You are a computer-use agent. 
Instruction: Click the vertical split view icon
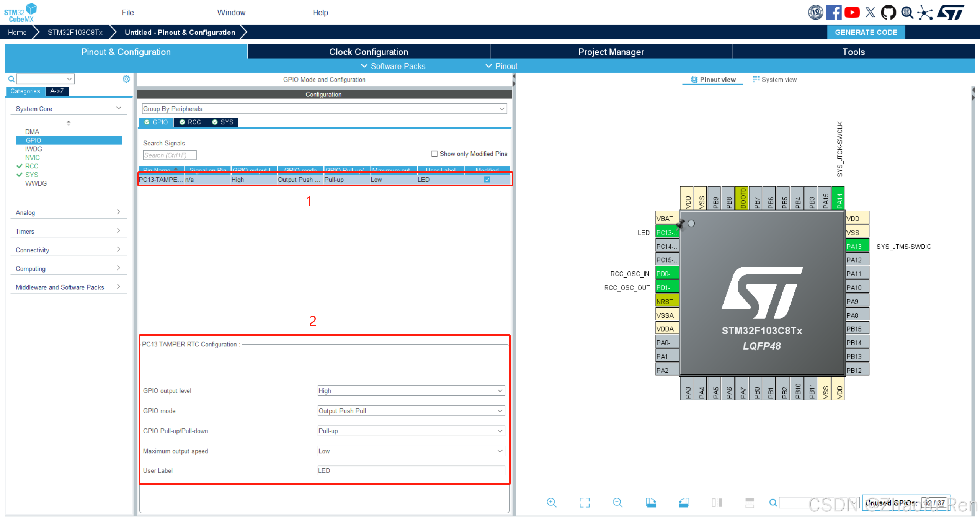717,502
